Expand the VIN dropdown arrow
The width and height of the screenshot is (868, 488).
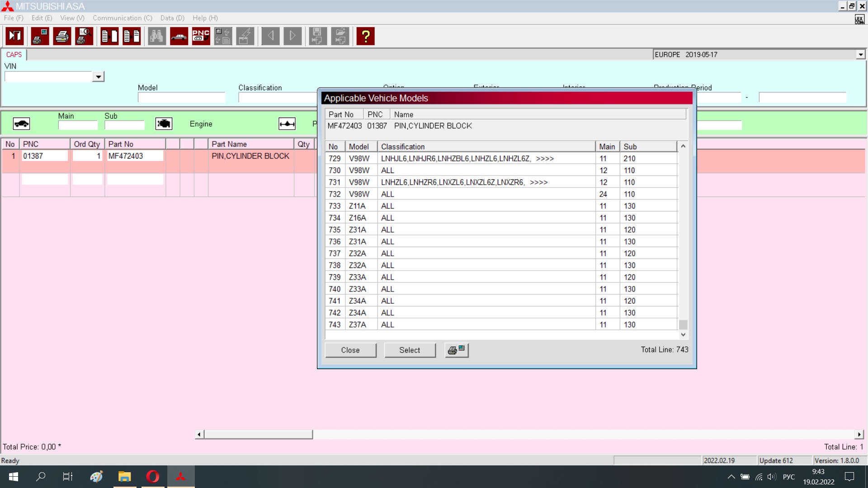coord(98,77)
